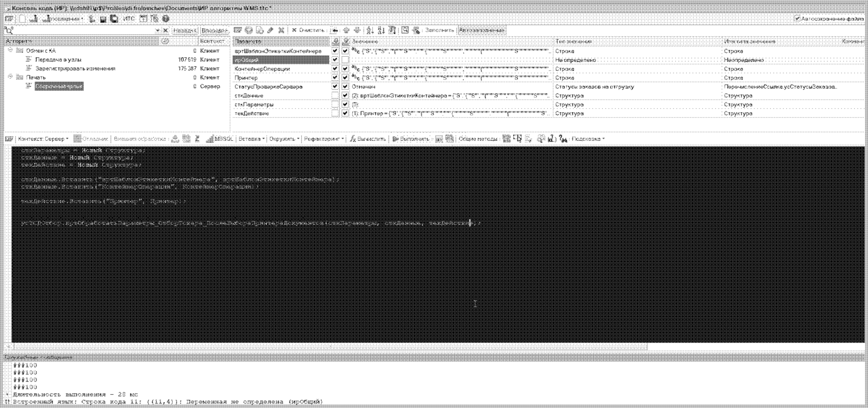Enable second checkbox for ирОбщий row
This screenshot has height=408, width=868.
click(345, 60)
